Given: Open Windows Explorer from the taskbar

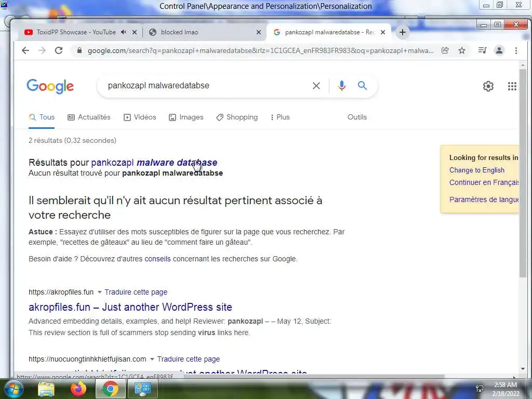Looking at the screenshot, I should (x=46, y=389).
